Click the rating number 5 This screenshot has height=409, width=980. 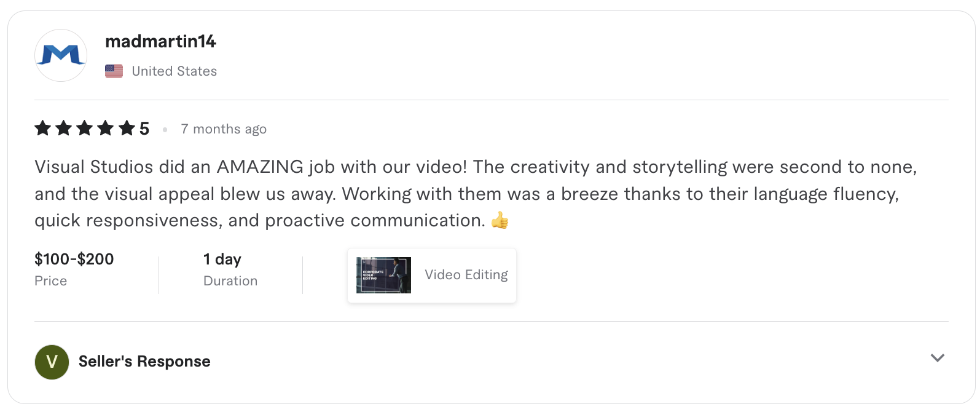144,129
